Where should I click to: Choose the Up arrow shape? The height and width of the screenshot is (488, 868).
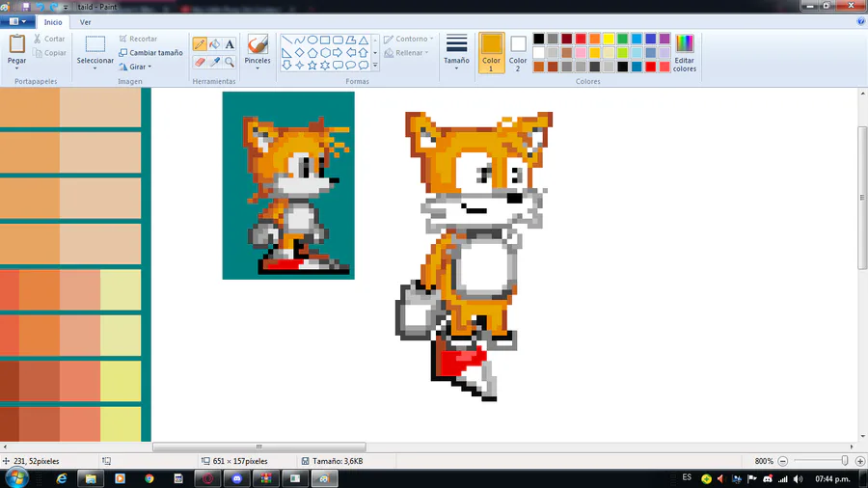click(x=364, y=53)
